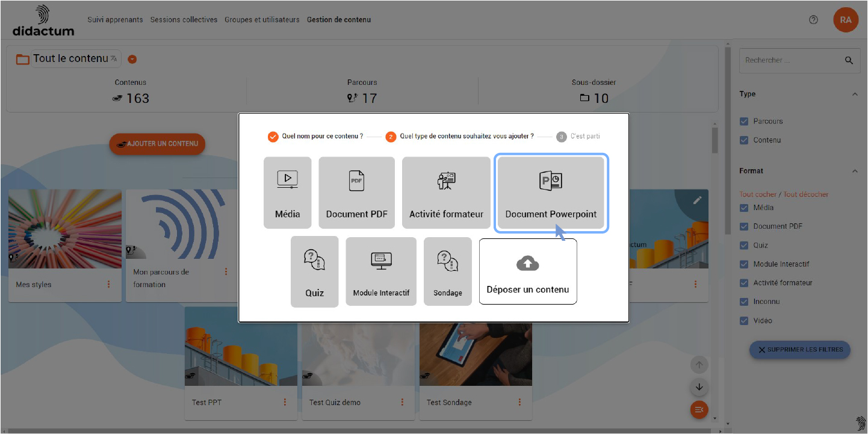Click Supprimer les filtres button
The height and width of the screenshot is (434, 868).
tap(800, 350)
